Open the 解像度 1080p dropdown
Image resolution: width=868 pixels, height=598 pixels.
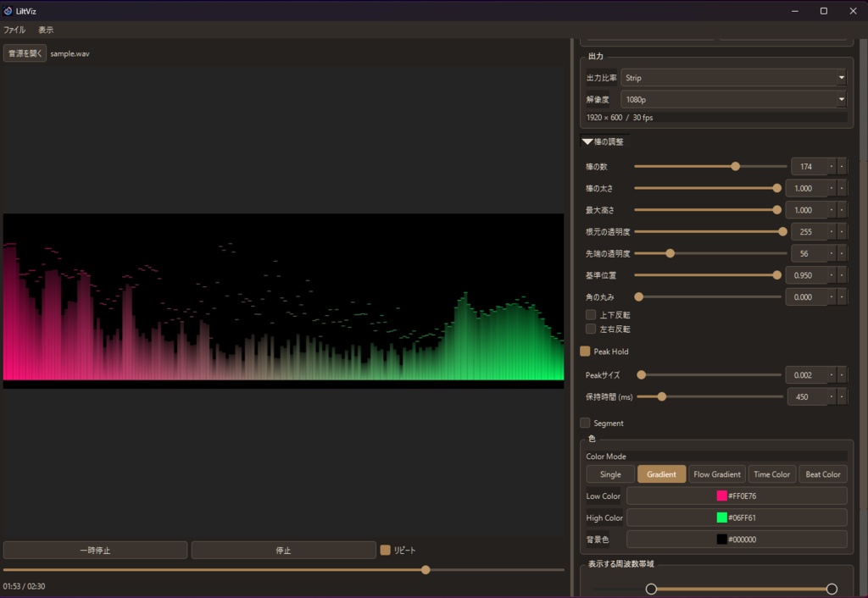coord(733,100)
